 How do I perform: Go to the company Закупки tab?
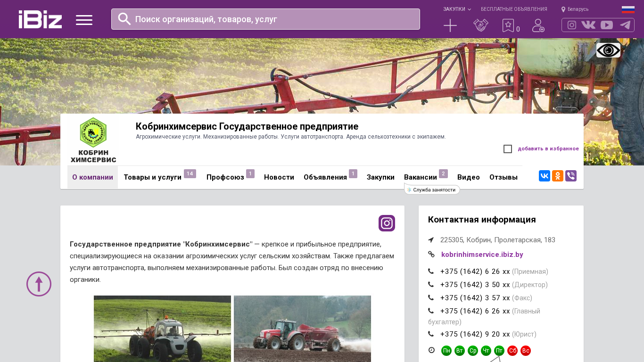[x=380, y=177]
